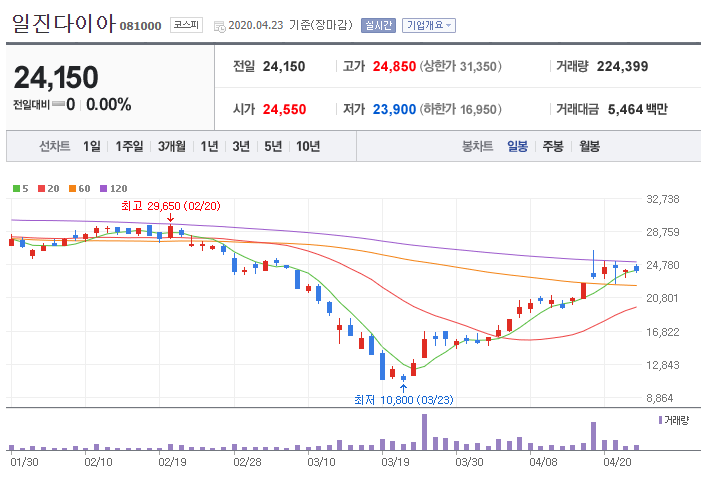Click the stock name 일진다이아

(x=63, y=23)
